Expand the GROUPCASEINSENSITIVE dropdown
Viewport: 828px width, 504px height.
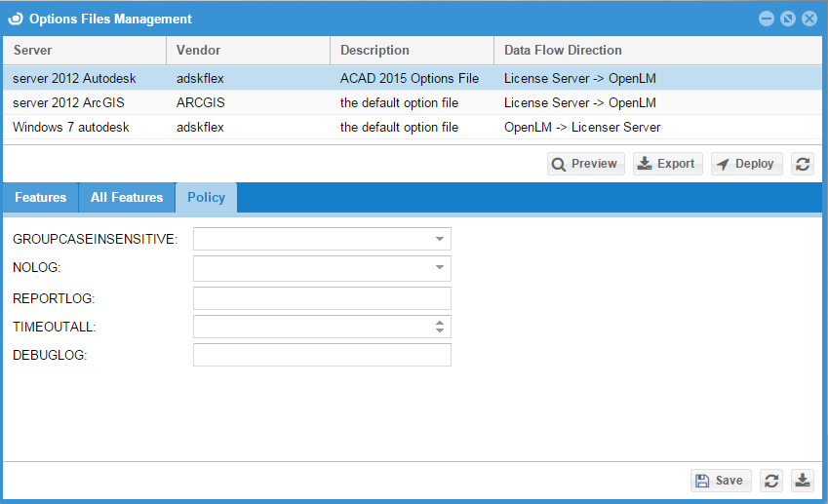(439, 239)
